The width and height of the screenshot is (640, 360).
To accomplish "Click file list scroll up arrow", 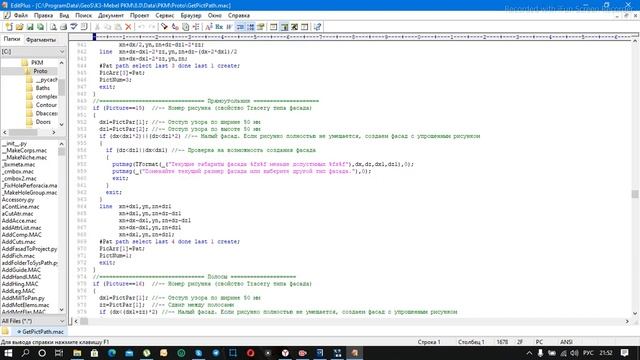I will pos(62,144).
